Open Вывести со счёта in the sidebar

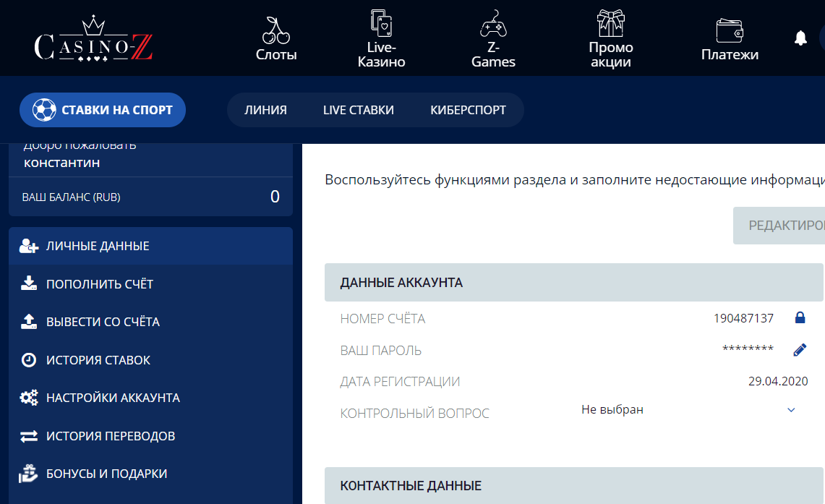(103, 322)
